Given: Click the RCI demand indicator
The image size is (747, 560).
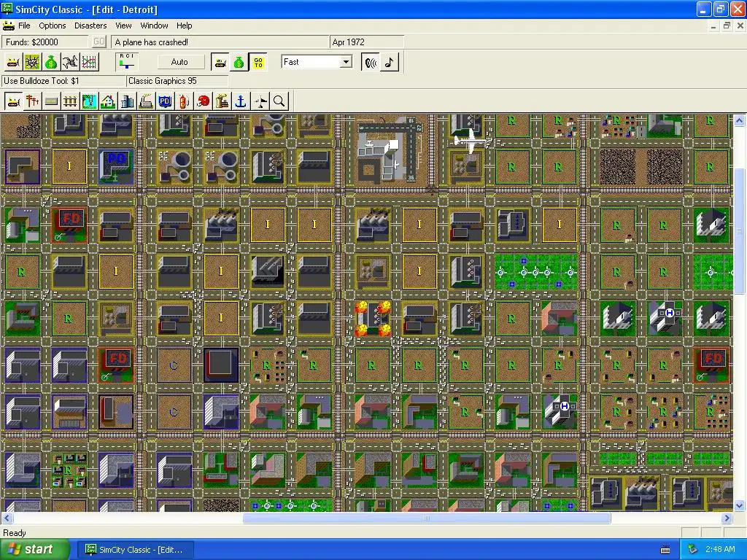Looking at the screenshot, I should 127,62.
